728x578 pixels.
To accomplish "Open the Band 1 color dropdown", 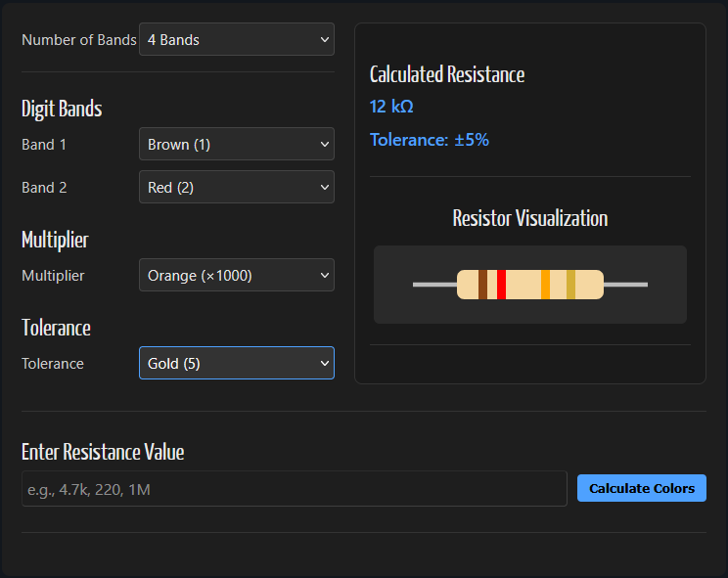I will (237, 145).
